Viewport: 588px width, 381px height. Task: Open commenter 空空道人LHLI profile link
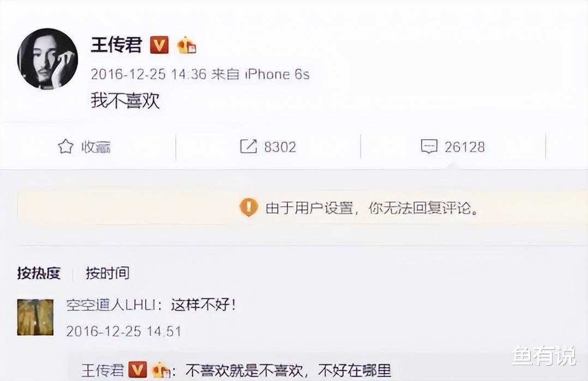coord(111,305)
